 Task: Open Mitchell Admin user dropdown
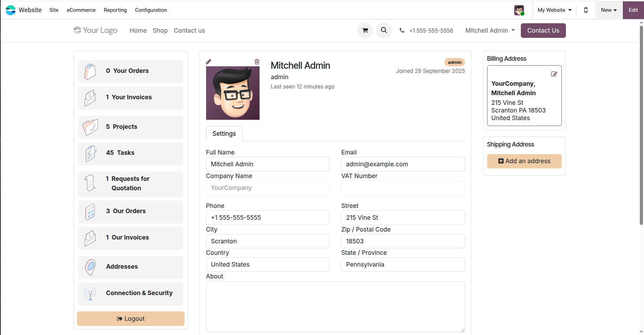point(490,31)
